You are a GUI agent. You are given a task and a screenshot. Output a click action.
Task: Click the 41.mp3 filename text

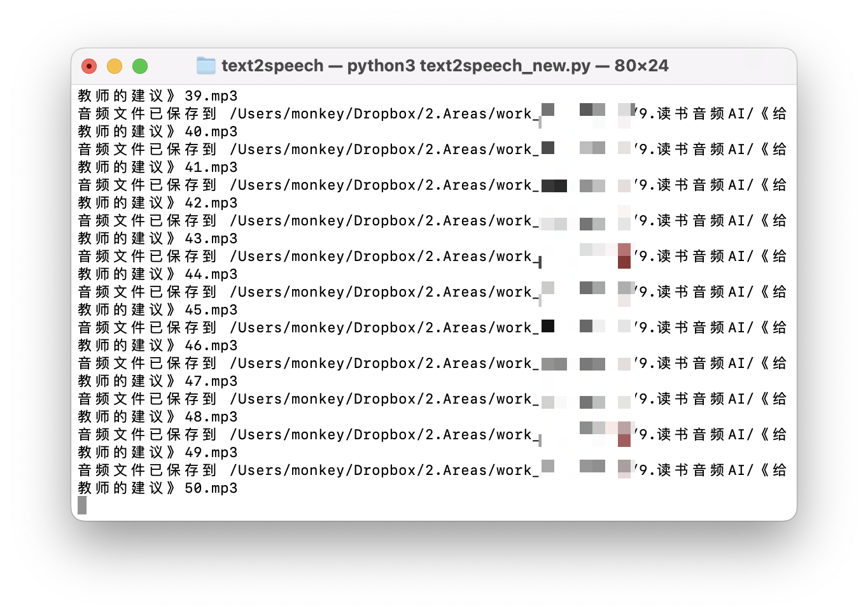pyautogui.click(x=211, y=167)
